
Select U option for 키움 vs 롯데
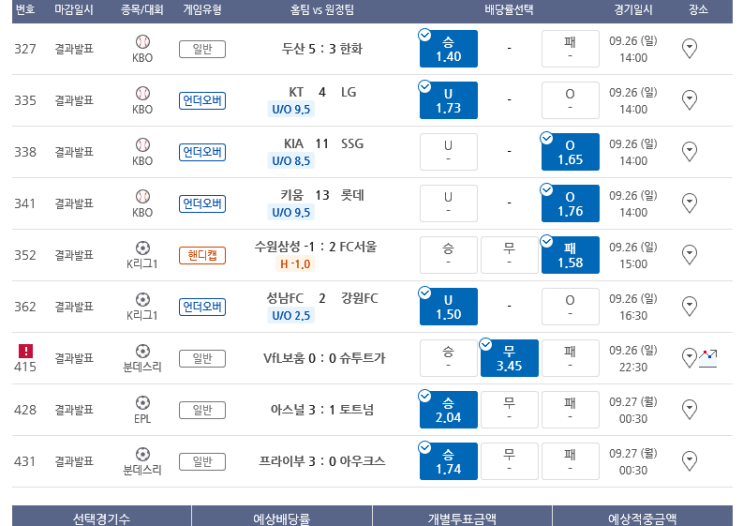click(x=448, y=204)
